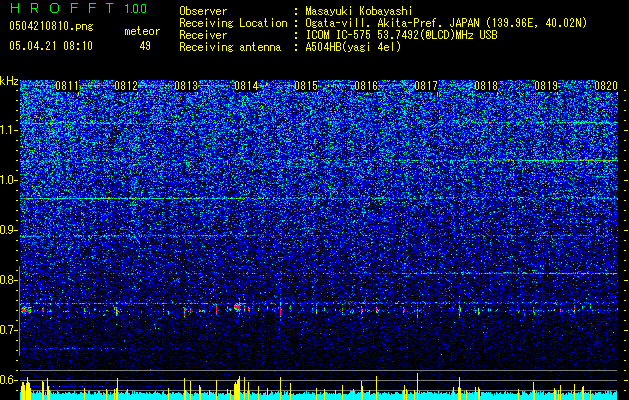Click the meteor label
Screen dimensions: 629x400
pyautogui.click(x=142, y=31)
